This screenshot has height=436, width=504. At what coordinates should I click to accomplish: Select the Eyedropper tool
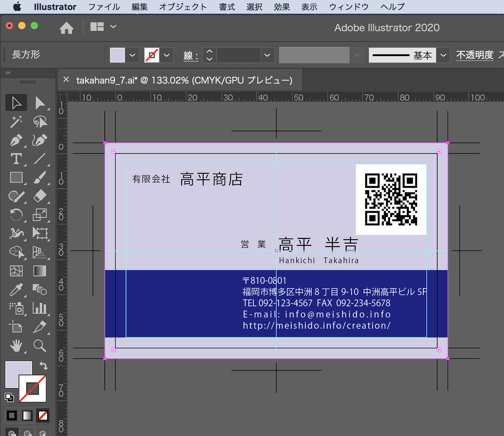[x=16, y=289]
